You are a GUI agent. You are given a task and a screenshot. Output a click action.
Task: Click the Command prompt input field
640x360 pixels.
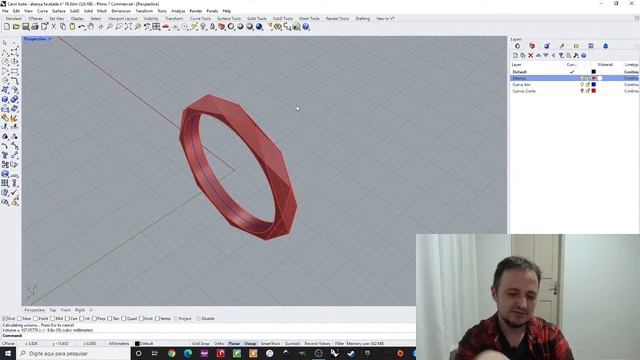(208, 336)
